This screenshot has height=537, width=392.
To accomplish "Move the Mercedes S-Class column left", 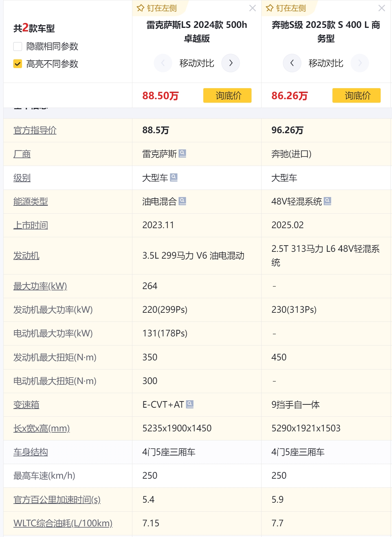I will [x=292, y=63].
